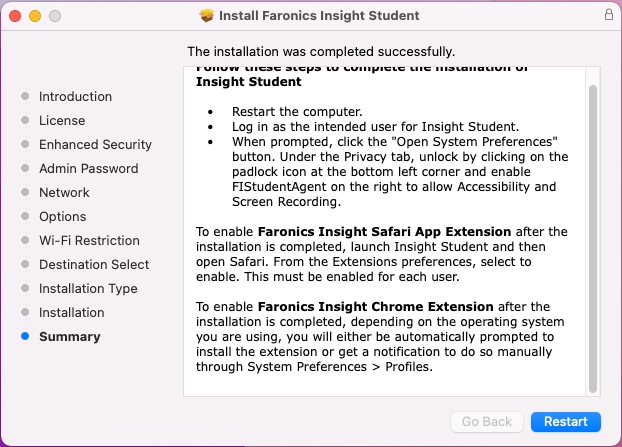The width and height of the screenshot is (622, 447).
Task: Click the Network step in sidebar
Action: point(64,193)
